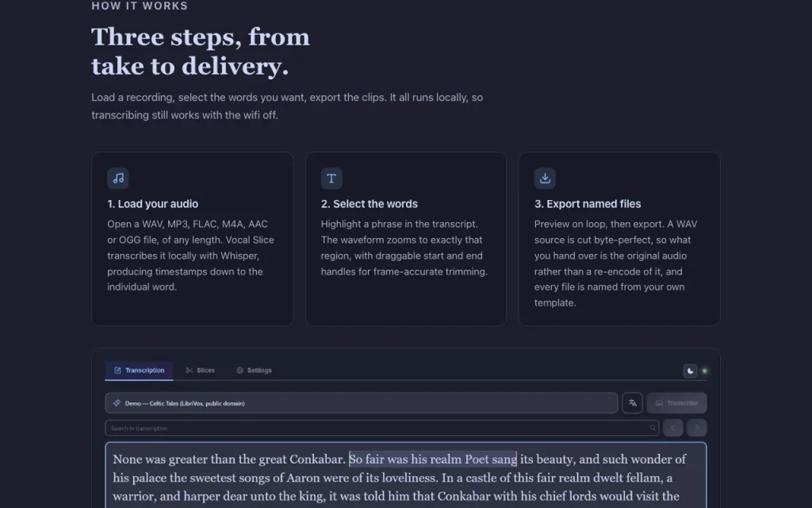Jump to the previous search result chevron
Viewport: 812px width, 508px height.
point(672,428)
